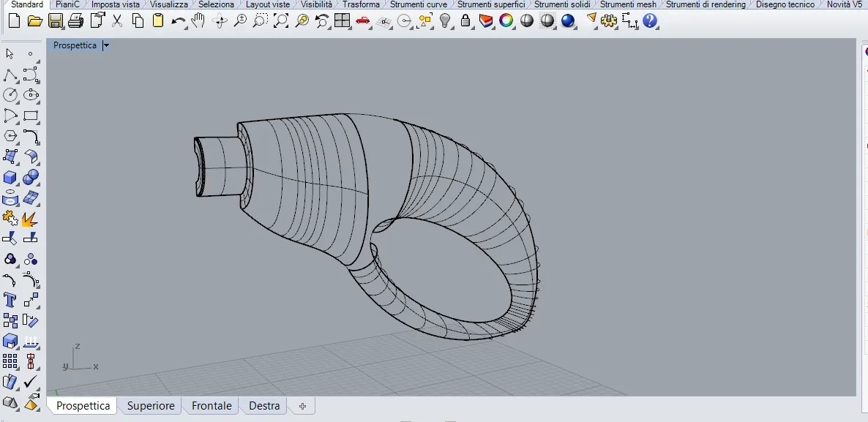The image size is (868, 422).
Task: Activate the Rotate view tool
Action: [x=220, y=21]
